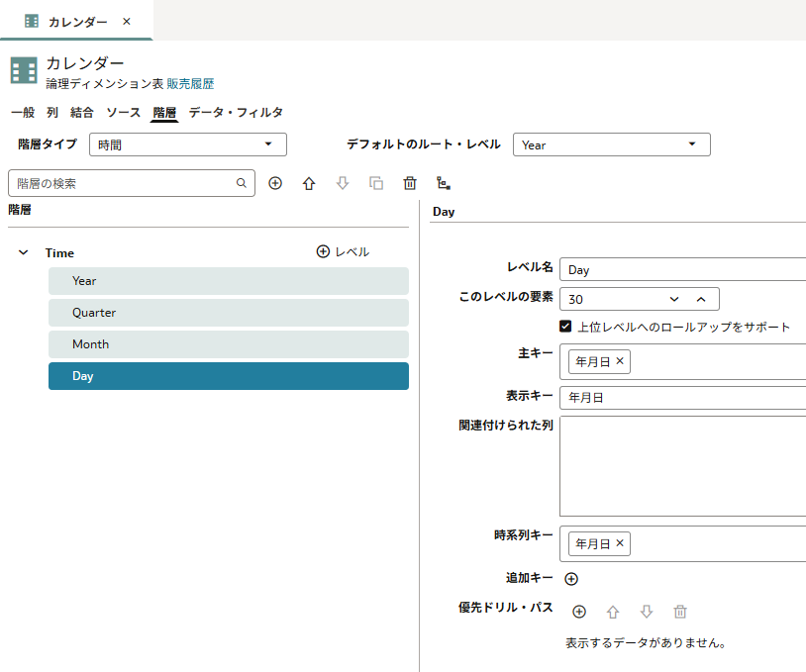Click the 主キー input area
Screen dimensions: 806x672
682,361
